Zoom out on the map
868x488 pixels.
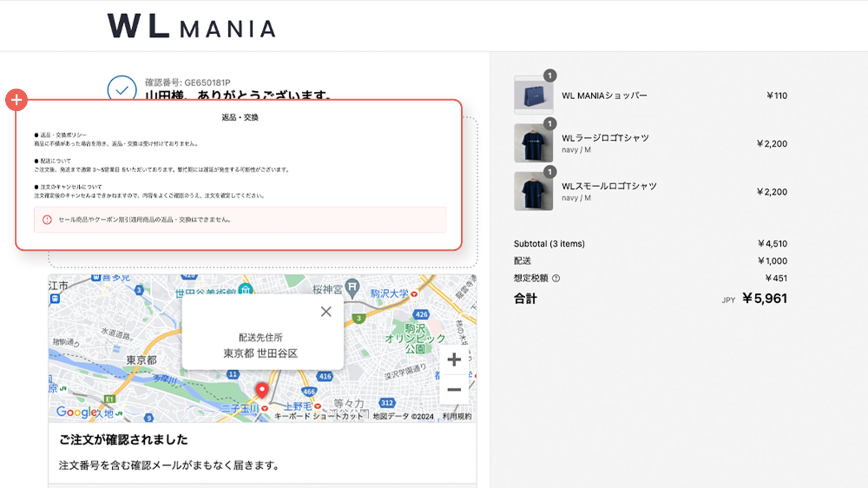pos(454,390)
